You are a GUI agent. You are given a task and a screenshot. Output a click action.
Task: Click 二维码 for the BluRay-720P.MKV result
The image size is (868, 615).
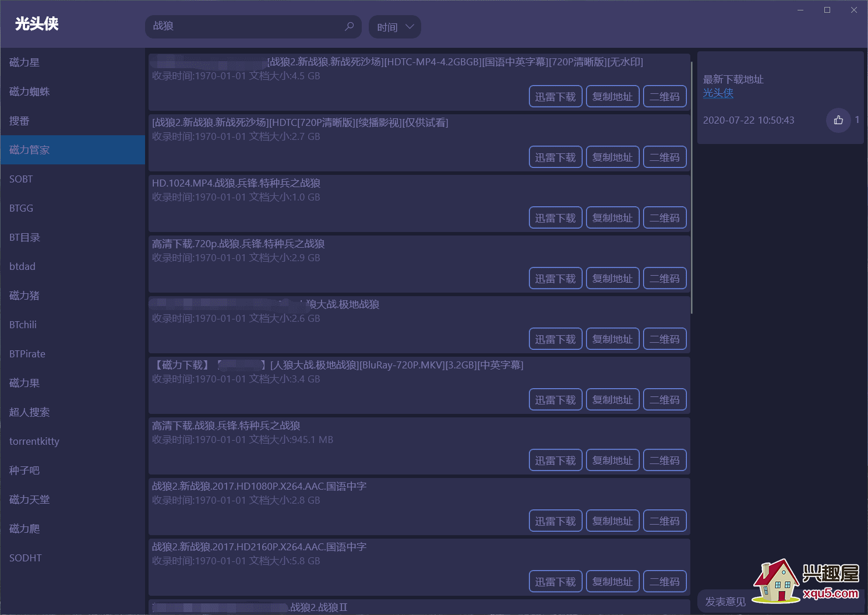pyautogui.click(x=665, y=400)
